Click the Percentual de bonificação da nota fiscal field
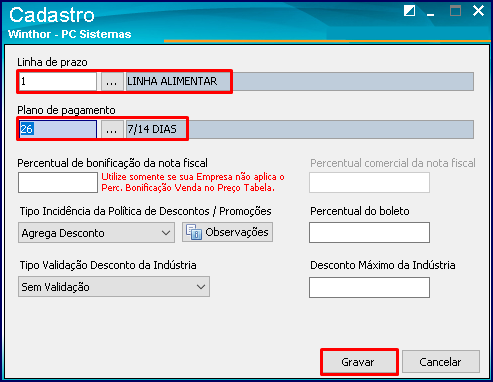This screenshot has height=382, width=493. [58, 182]
